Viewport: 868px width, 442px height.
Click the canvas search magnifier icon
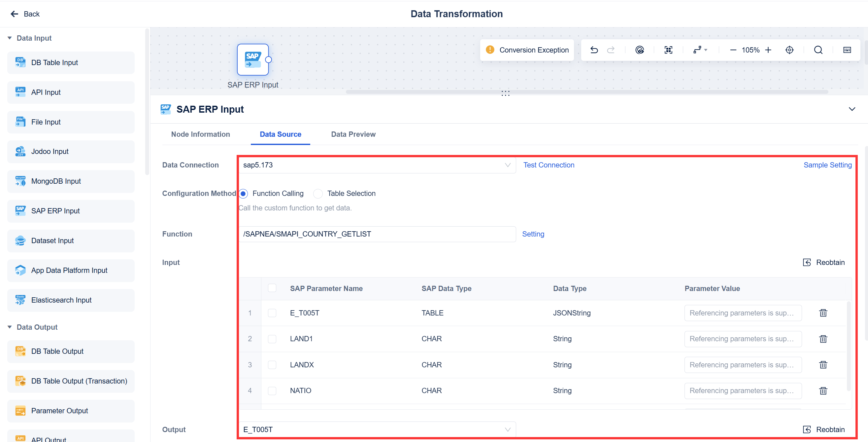click(x=818, y=50)
